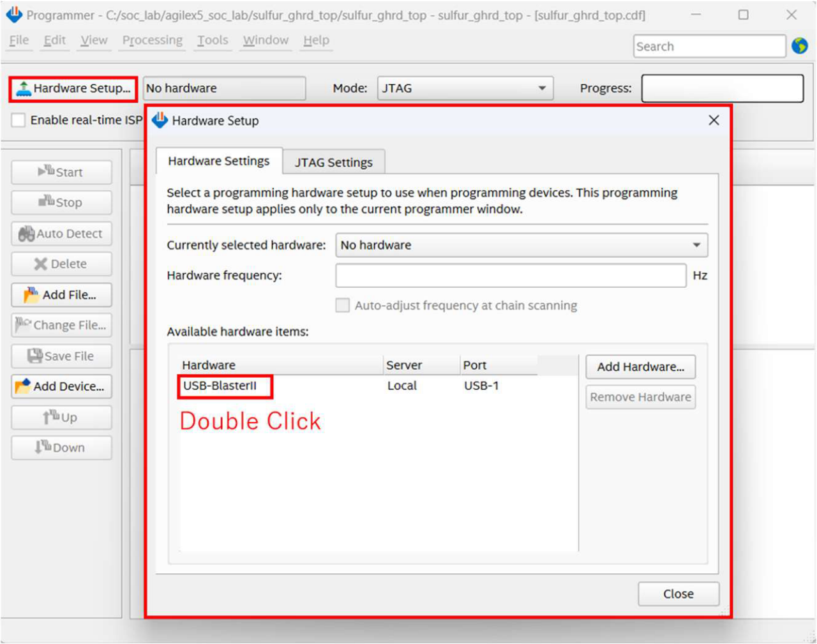
Task: Click the Hardware Setup toolbar button
Action: pos(73,89)
